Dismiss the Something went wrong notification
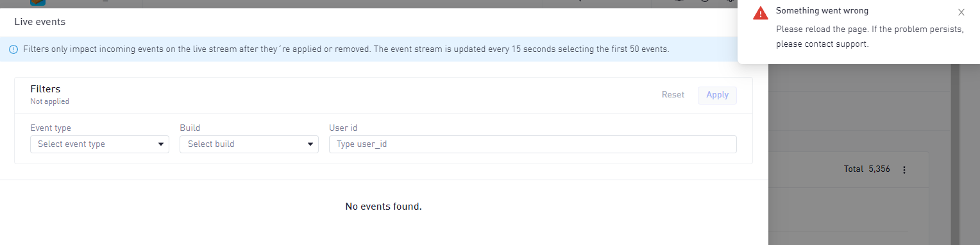 tap(961, 12)
